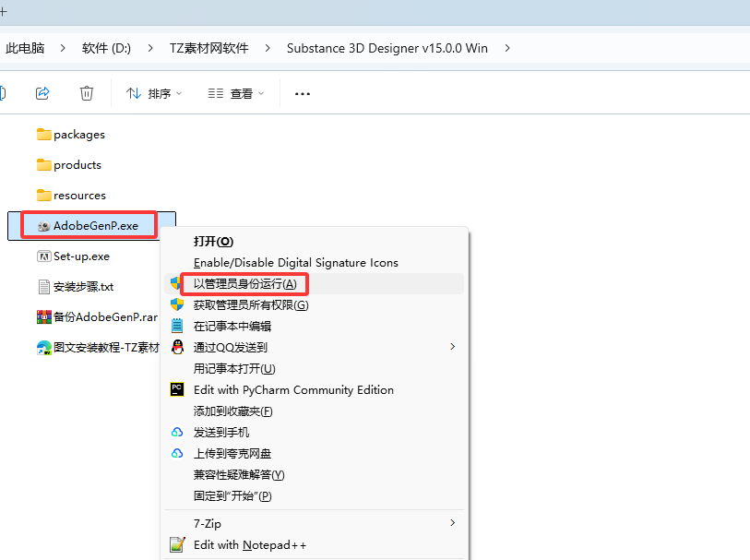Select the 安装步骤.txt file icon
This screenshot has height=560, width=750.
(44, 287)
